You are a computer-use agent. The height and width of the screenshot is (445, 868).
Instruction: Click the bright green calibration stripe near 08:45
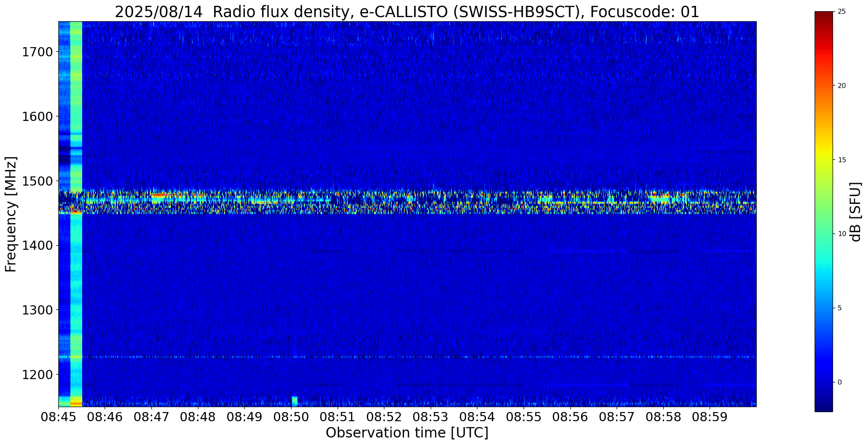76,214
